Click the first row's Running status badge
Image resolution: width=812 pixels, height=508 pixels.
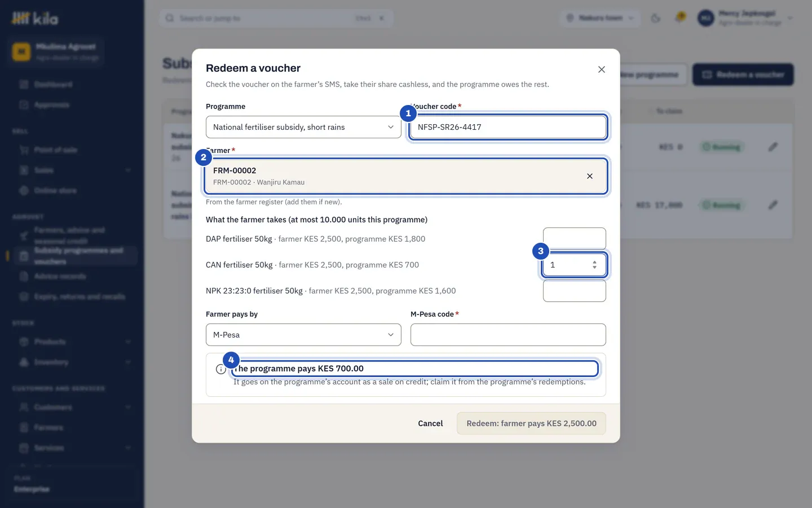pyautogui.click(x=721, y=147)
